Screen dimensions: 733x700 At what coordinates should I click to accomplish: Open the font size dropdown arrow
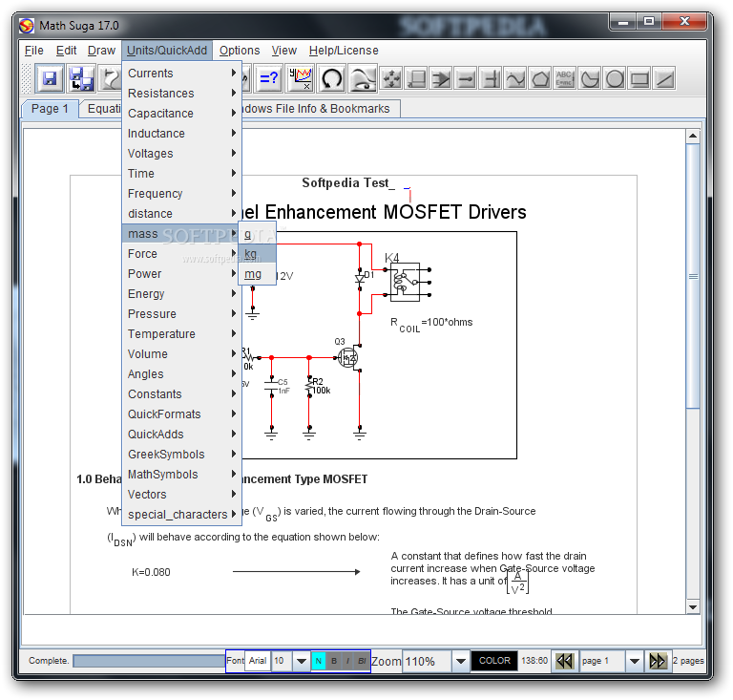pyautogui.click(x=302, y=661)
